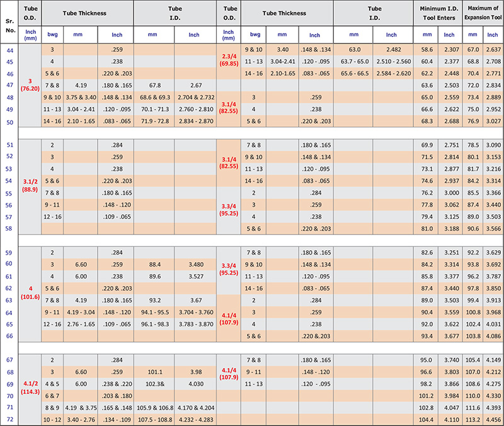Click tube I.D. '2.760 - 2.810'
The width and height of the screenshot is (504, 426).
196,109
